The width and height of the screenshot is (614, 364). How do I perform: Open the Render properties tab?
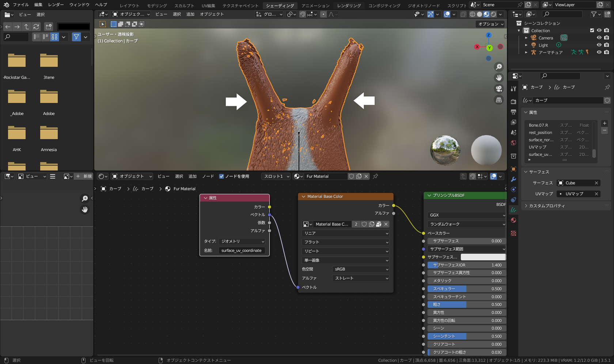513,101
